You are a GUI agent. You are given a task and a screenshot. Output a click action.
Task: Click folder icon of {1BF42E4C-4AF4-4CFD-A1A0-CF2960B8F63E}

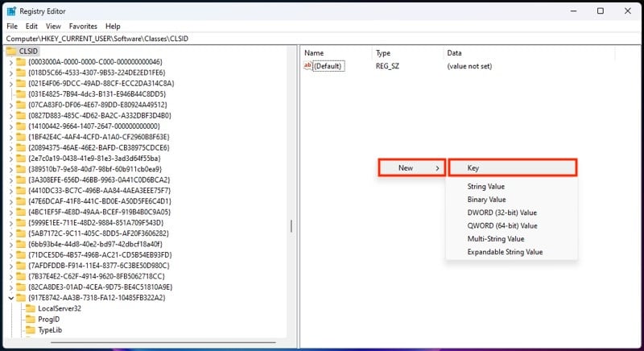[x=21, y=137]
